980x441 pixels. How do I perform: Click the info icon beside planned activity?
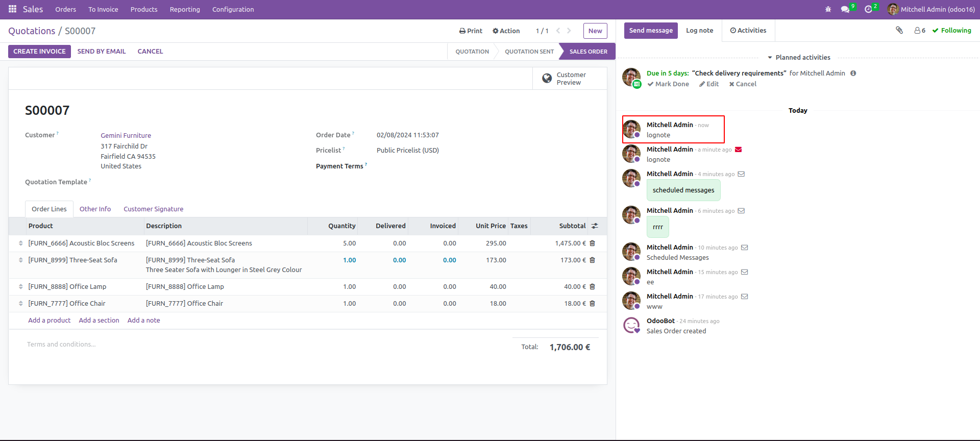click(853, 73)
